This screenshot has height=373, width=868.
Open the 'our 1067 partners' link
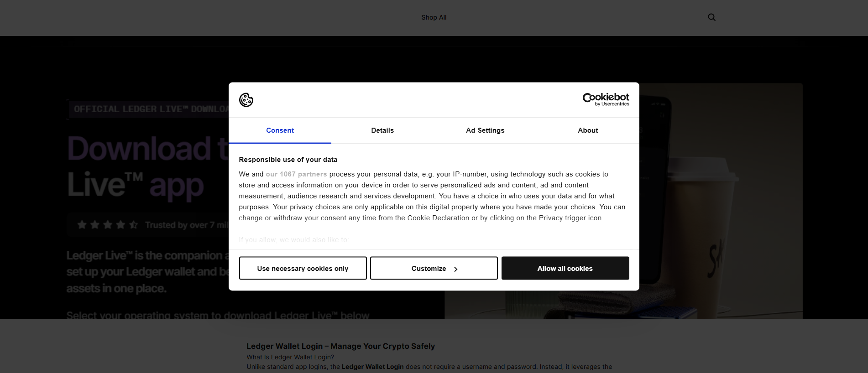296,174
